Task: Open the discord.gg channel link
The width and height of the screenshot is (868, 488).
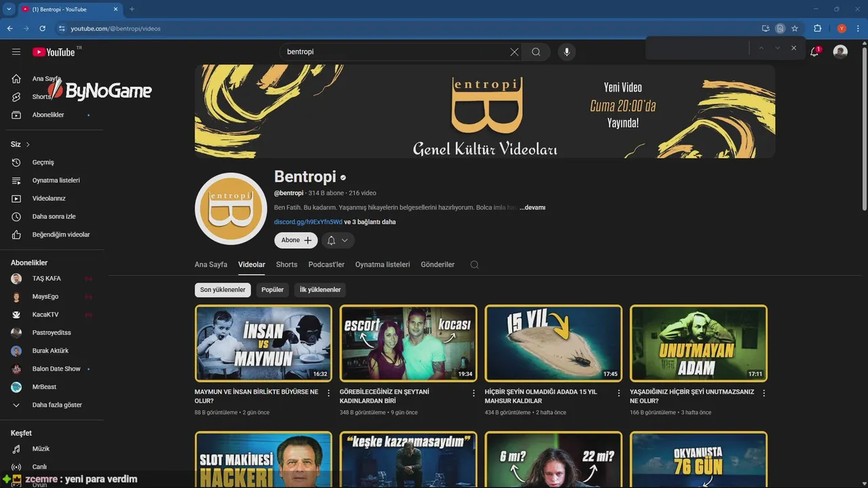Action: [x=308, y=222]
